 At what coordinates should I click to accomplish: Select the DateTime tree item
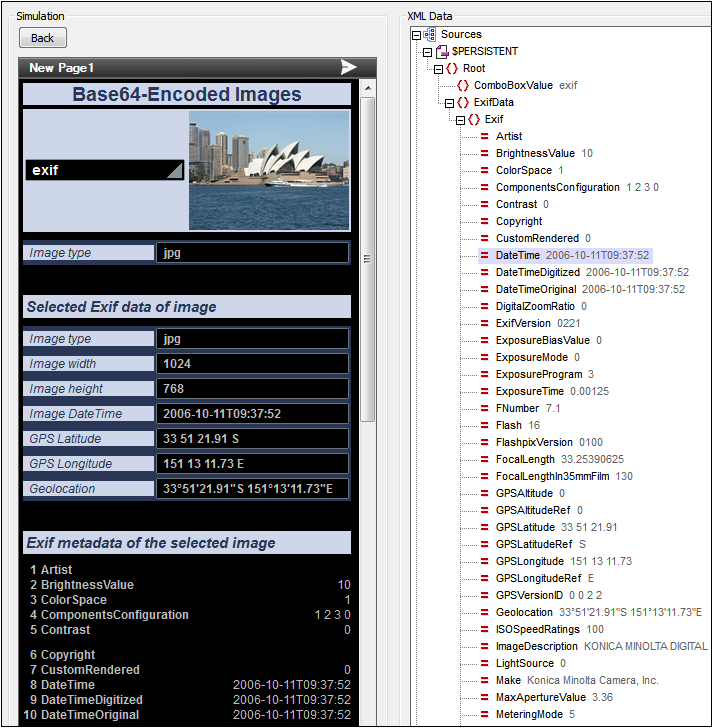click(x=517, y=255)
